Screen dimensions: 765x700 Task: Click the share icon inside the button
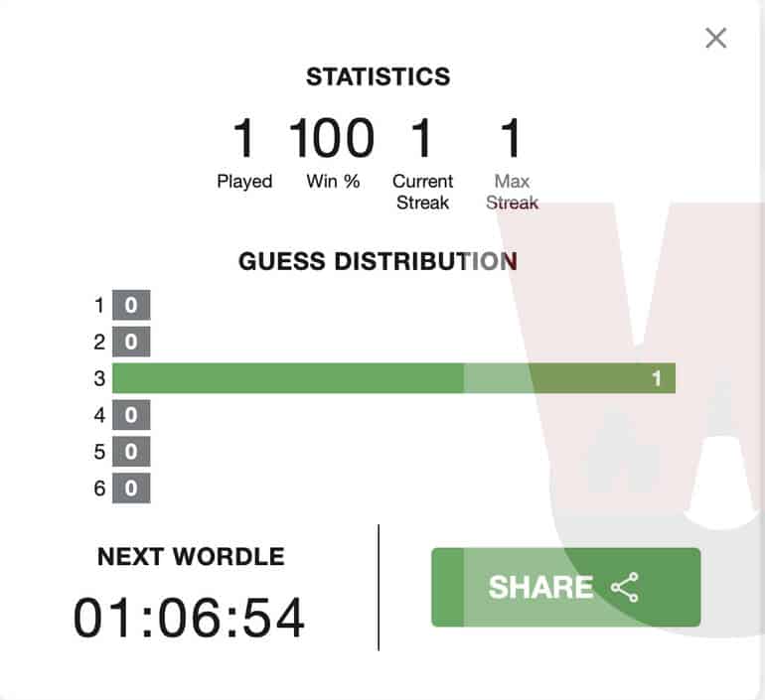[x=625, y=587]
